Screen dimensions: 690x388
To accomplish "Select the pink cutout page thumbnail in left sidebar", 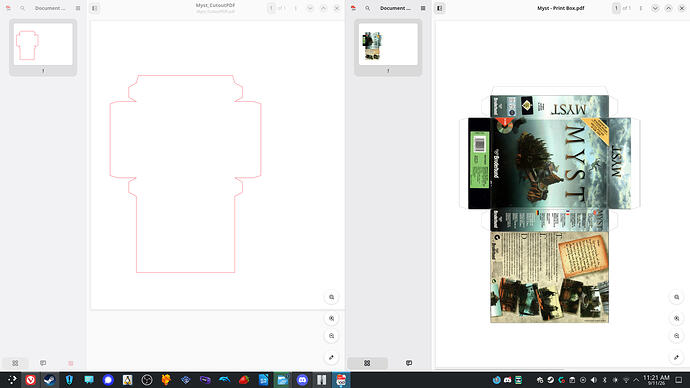I will (x=43, y=44).
